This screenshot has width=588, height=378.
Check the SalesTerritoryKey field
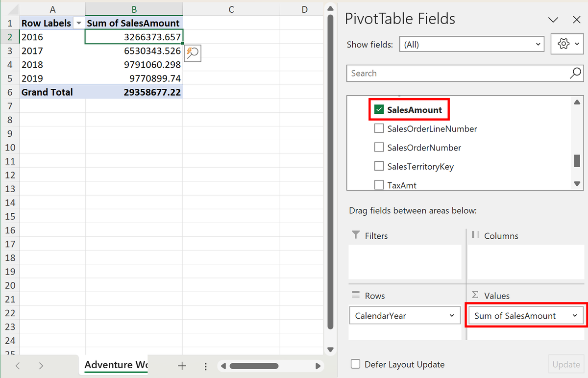[x=379, y=166]
